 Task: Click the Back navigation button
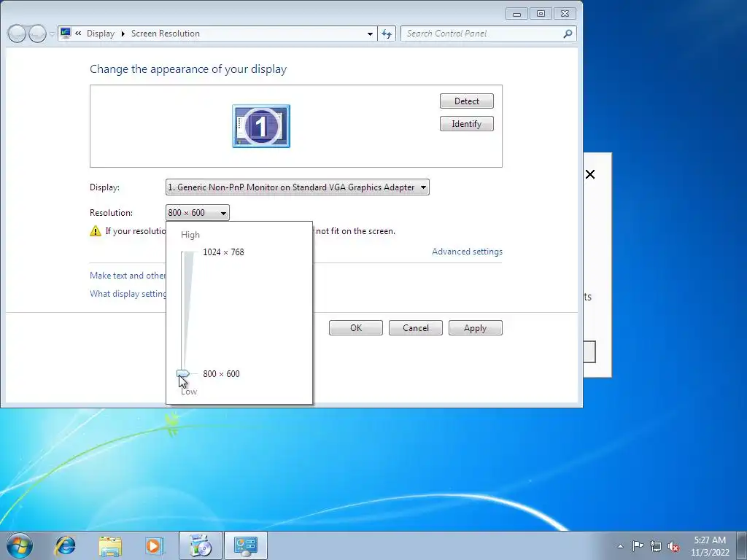pos(18,34)
